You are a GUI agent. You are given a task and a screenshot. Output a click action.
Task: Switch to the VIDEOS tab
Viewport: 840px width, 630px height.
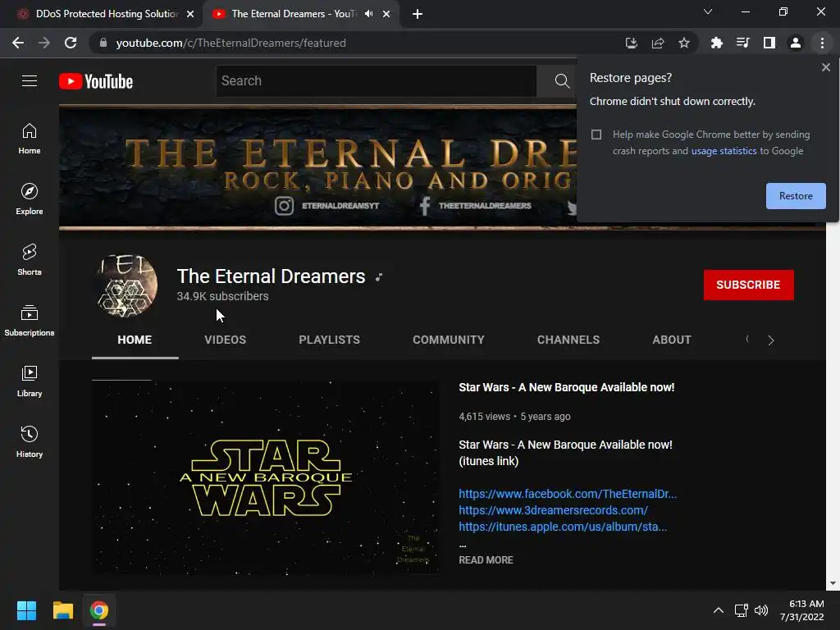(x=225, y=340)
